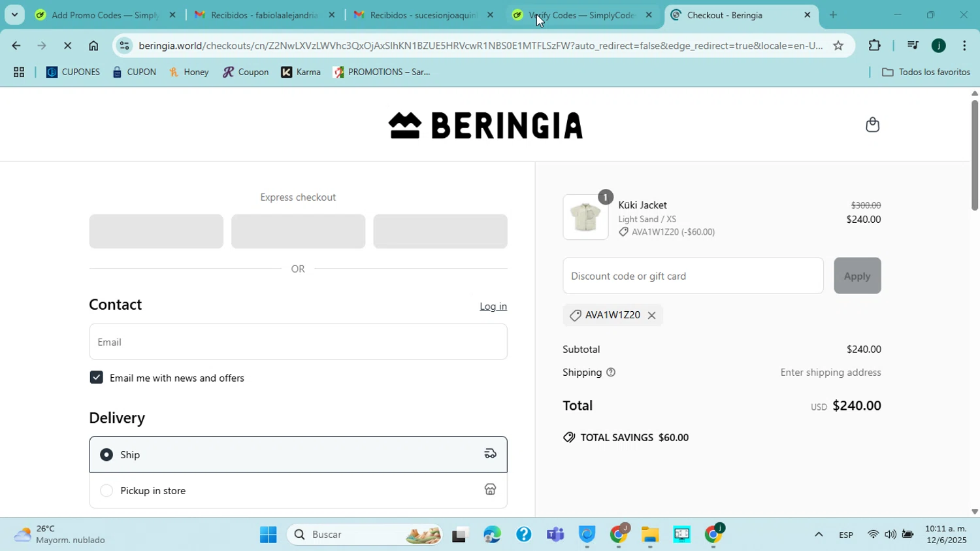Screen dimensions: 980x551
Task: Click the shipping help question icon
Action: 611,373
